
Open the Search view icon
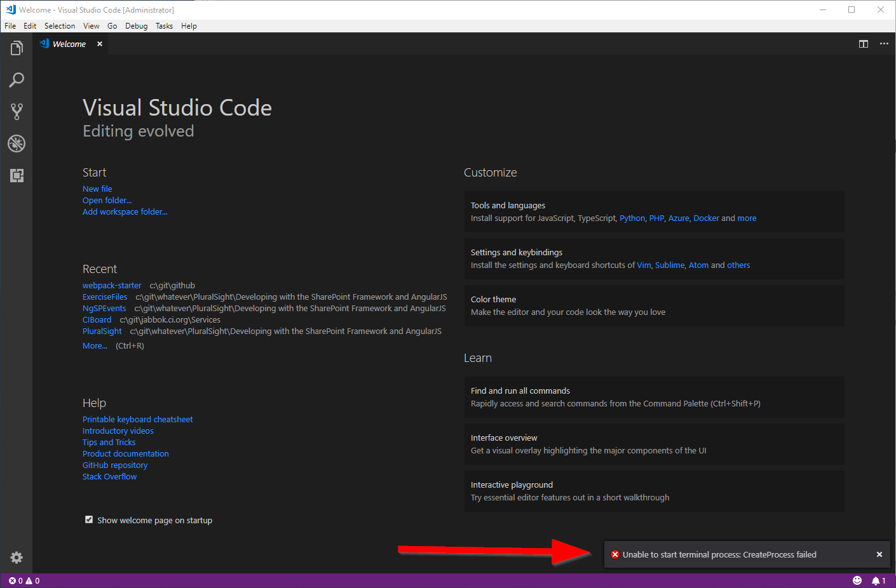click(x=17, y=80)
